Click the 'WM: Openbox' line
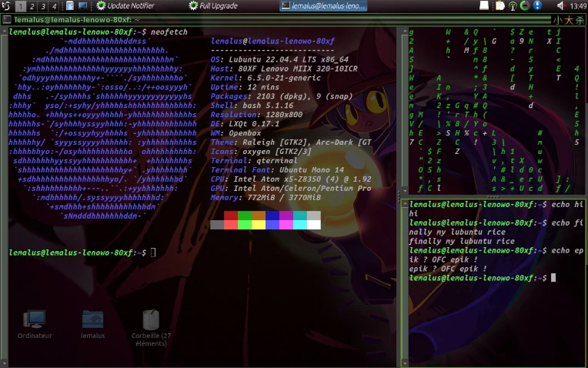Viewport: 588px width, 368px height. (236, 133)
